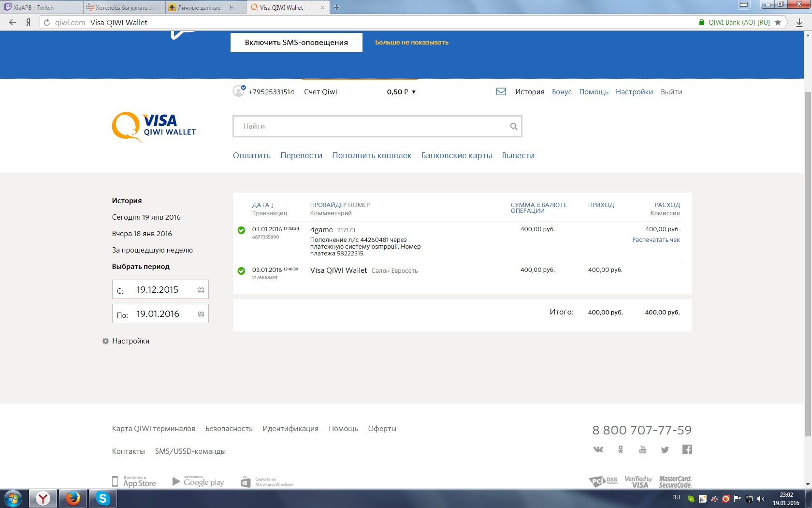Click ПРОВАЙДЕР column header

tap(328, 205)
